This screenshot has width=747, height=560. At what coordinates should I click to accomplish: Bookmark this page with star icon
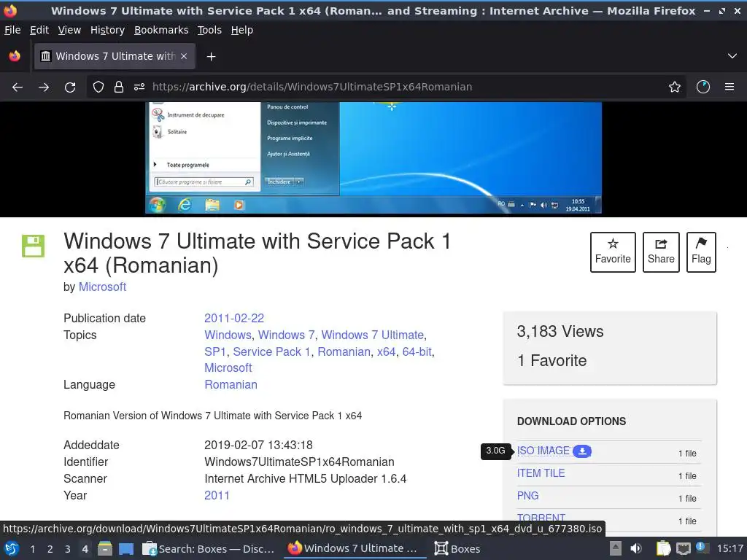click(675, 87)
